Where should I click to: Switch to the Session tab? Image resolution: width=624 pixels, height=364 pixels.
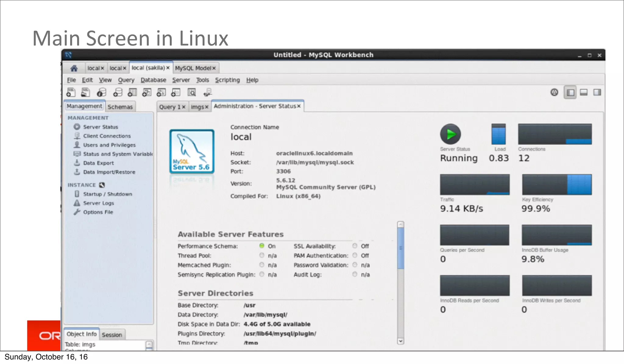click(112, 335)
